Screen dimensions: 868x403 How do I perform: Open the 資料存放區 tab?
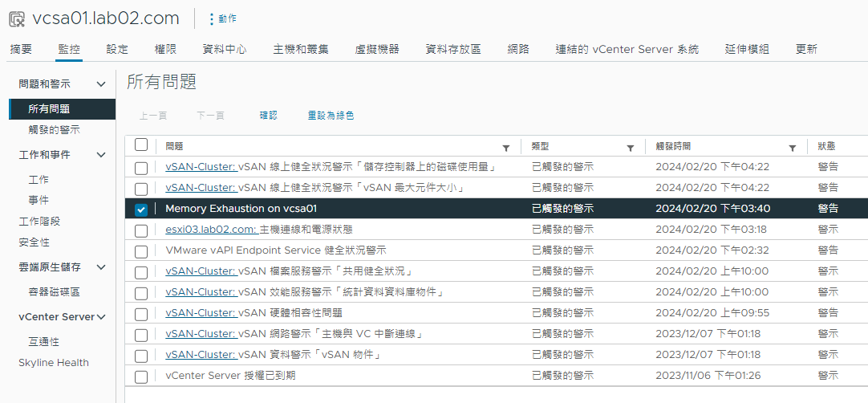coord(453,49)
